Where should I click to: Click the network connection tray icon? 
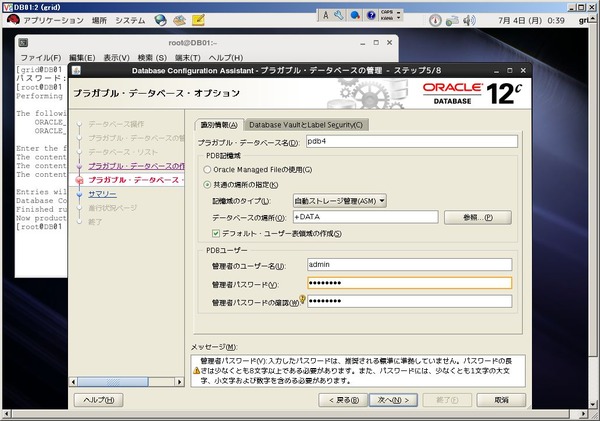(x=452, y=20)
